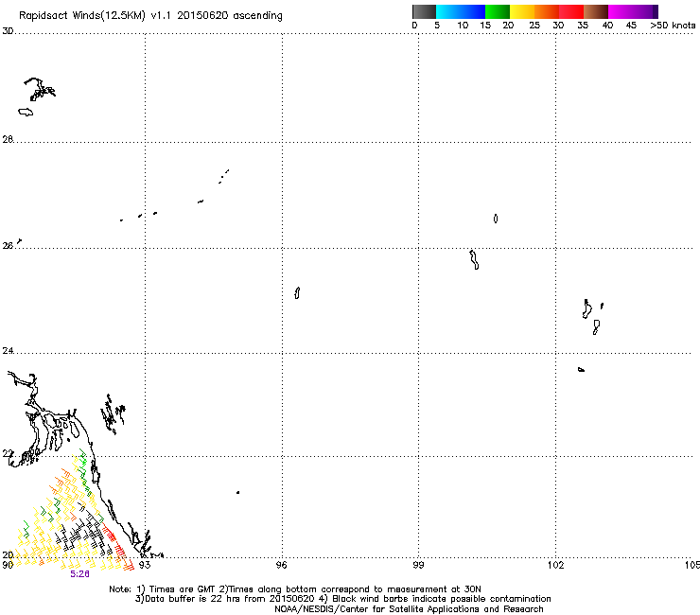Click the purple 5:28 swath time stamp
This screenshot has height=615, width=700.
79,574
